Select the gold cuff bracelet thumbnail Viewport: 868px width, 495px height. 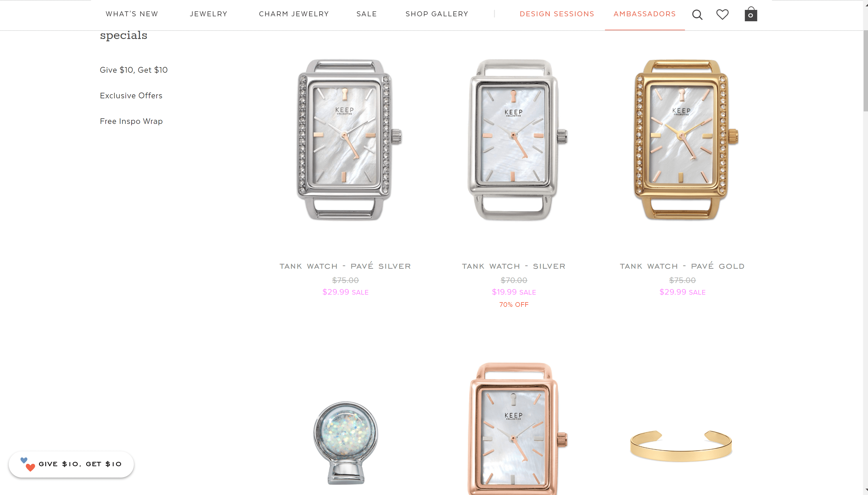[681, 446]
